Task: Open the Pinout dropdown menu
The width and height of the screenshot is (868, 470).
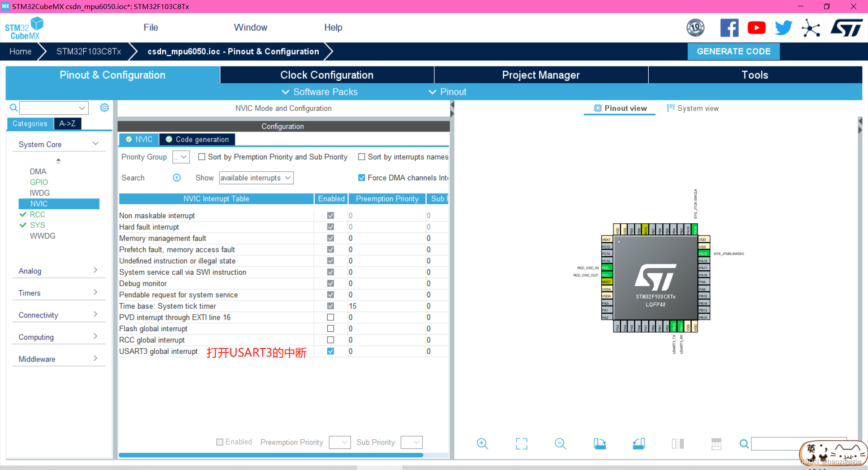Action: (x=447, y=92)
